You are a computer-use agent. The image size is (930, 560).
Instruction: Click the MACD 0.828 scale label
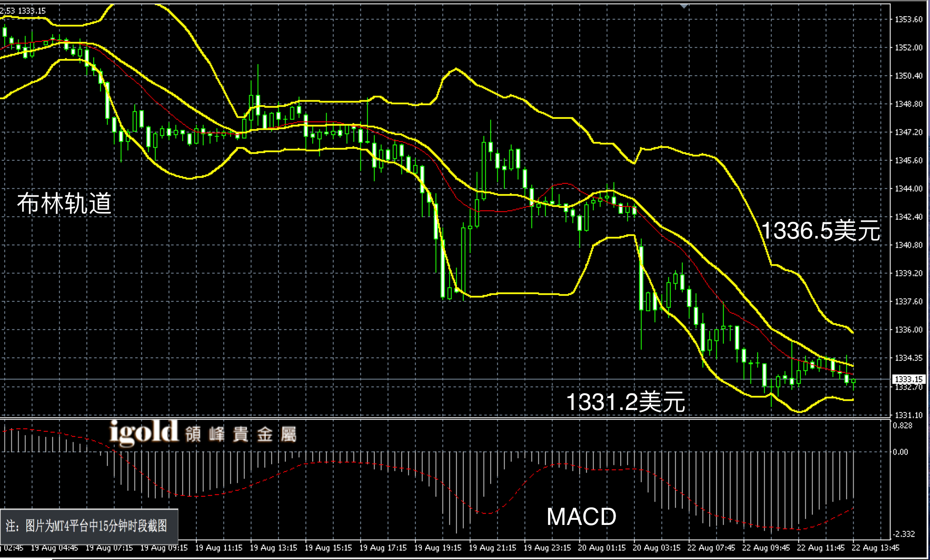(903, 425)
